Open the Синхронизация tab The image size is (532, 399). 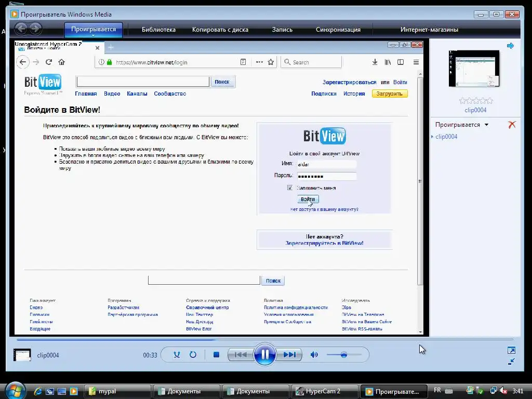pyautogui.click(x=338, y=30)
